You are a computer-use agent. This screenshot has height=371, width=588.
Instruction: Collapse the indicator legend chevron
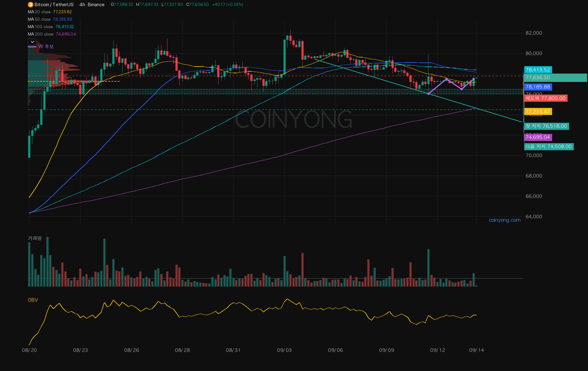tap(32, 42)
